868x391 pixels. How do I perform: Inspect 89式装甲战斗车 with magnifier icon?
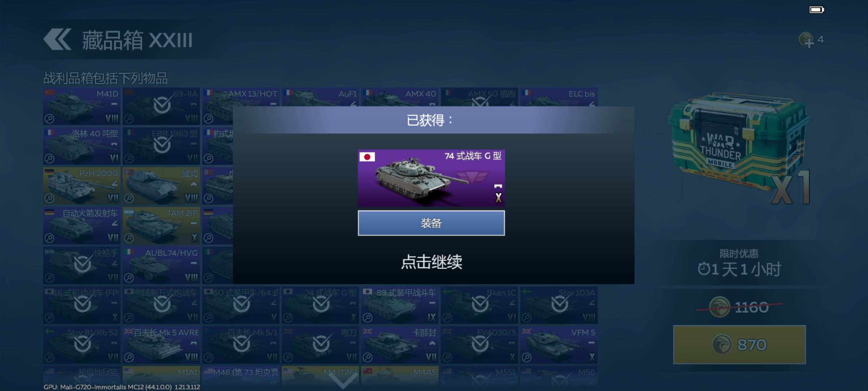[367, 318]
